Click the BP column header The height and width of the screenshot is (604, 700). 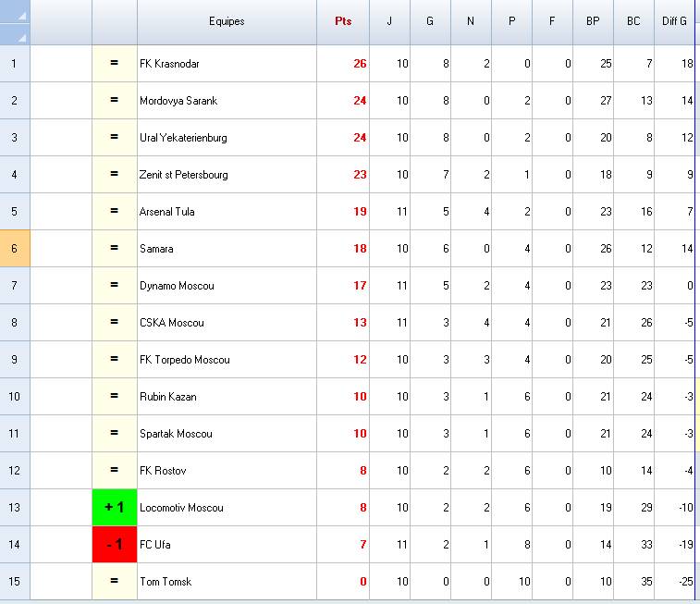click(x=593, y=22)
